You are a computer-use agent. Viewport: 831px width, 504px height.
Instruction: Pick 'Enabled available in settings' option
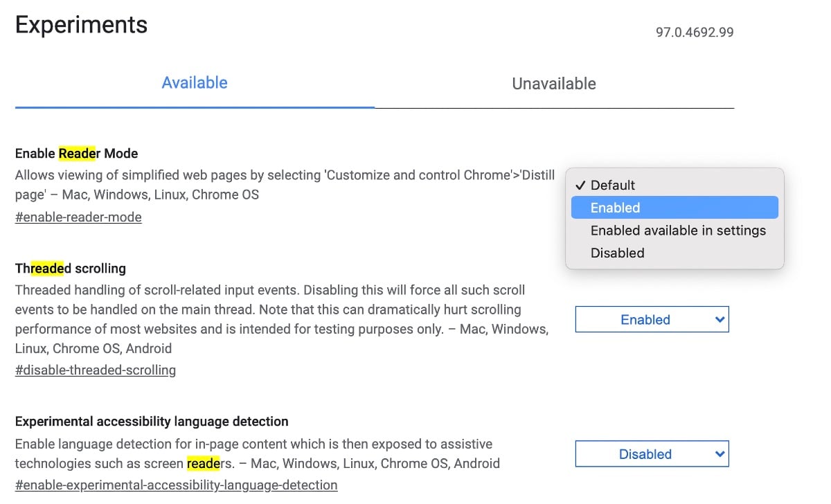click(x=674, y=231)
